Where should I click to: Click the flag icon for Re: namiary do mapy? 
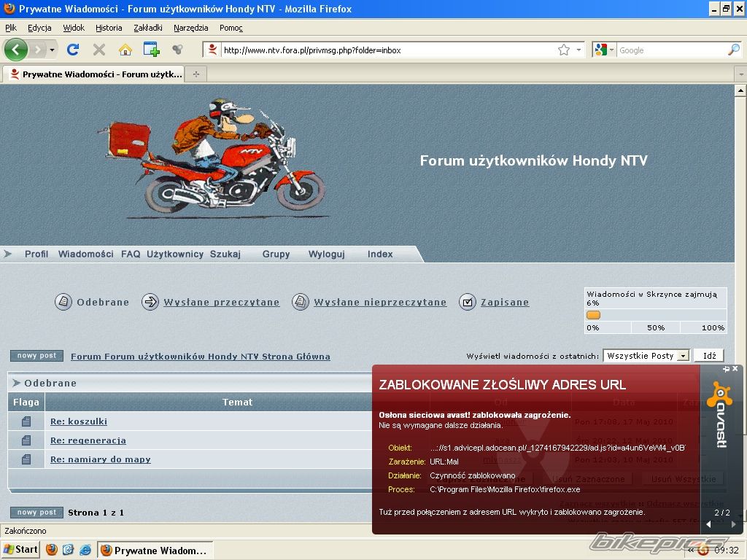[x=26, y=459]
